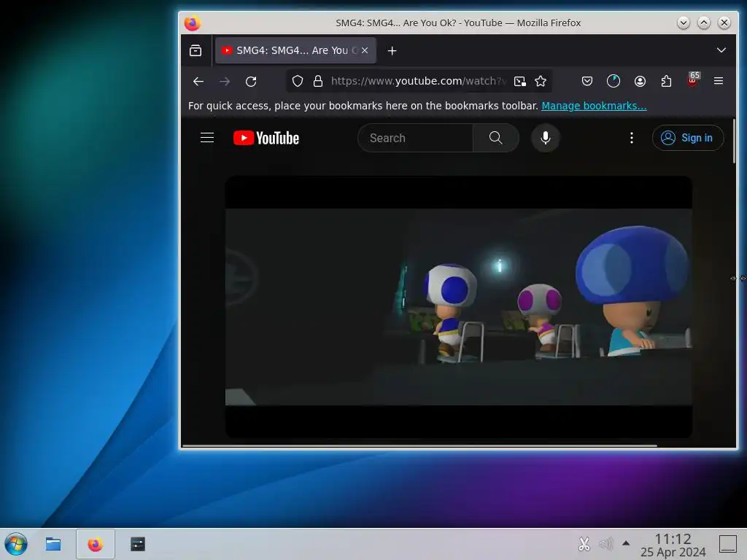Open uBlock Origin showing 65 blocked
Screen dimensions: 747x560
point(693,80)
